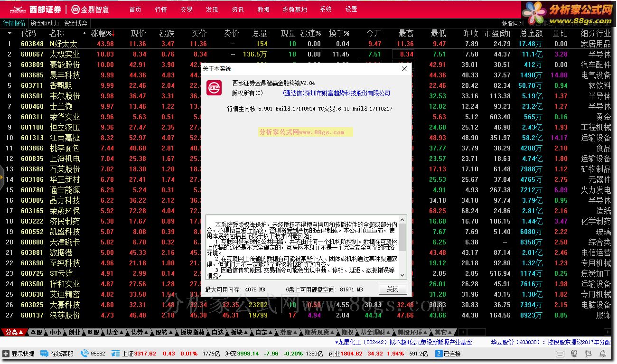Image resolution: width=617 pixels, height=364 pixels.
Task: Close the 关于本系统 dialog with X
Action: coord(404,69)
